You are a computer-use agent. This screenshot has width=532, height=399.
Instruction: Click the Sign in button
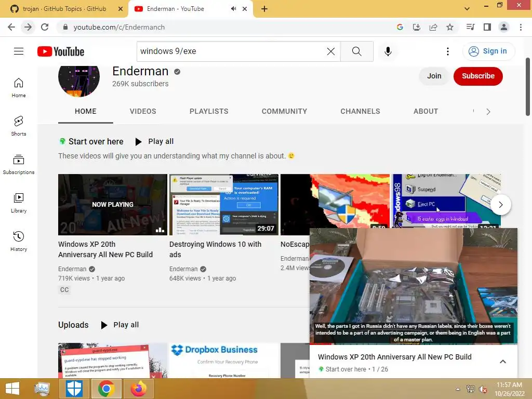[488, 51]
